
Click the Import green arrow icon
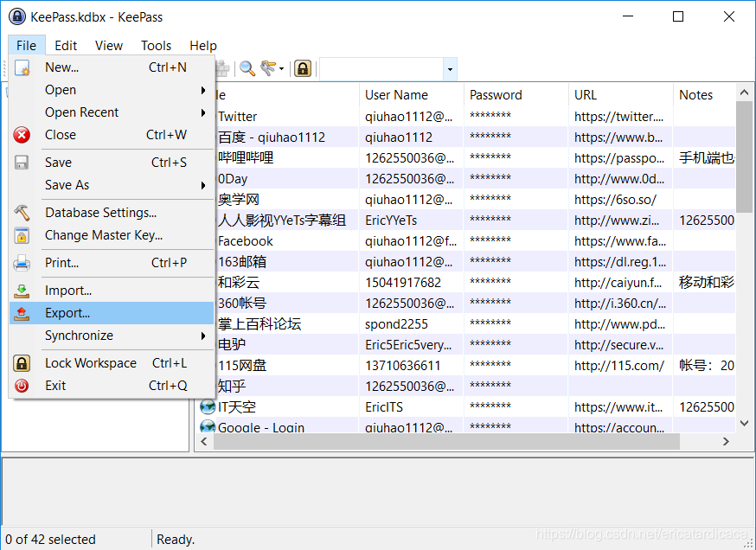click(x=22, y=291)
